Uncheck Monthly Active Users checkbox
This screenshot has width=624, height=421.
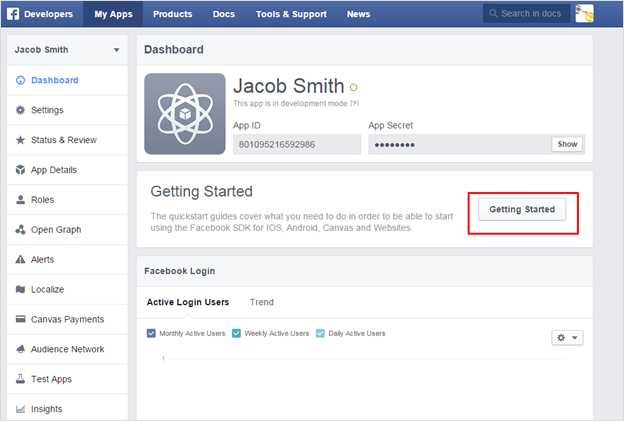(x=151, y=333)
